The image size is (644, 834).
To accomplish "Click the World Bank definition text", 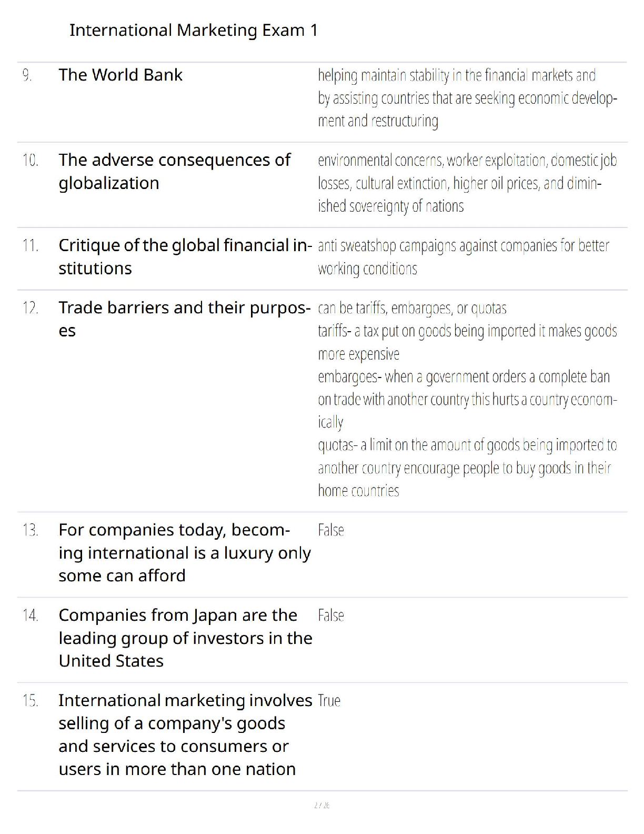I will (x=467, y=98).
